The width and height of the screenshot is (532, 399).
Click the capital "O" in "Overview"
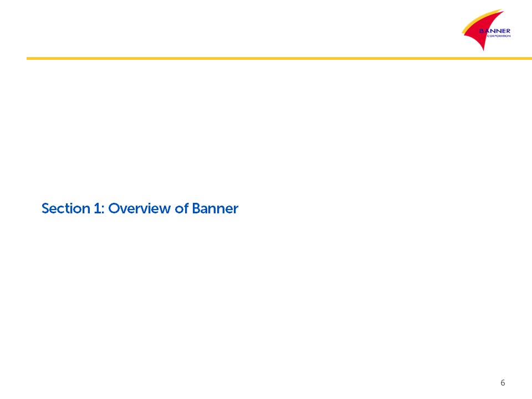[x=113, y=209]
